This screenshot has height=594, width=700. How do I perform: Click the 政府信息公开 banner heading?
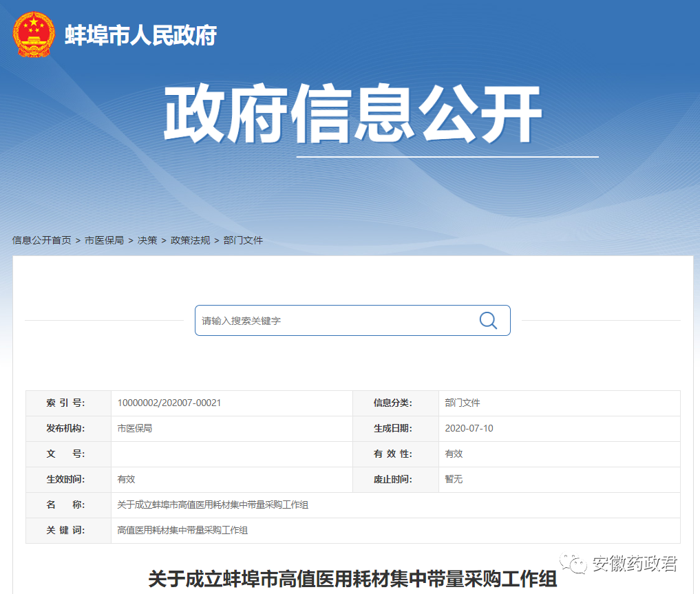[352, 115]
